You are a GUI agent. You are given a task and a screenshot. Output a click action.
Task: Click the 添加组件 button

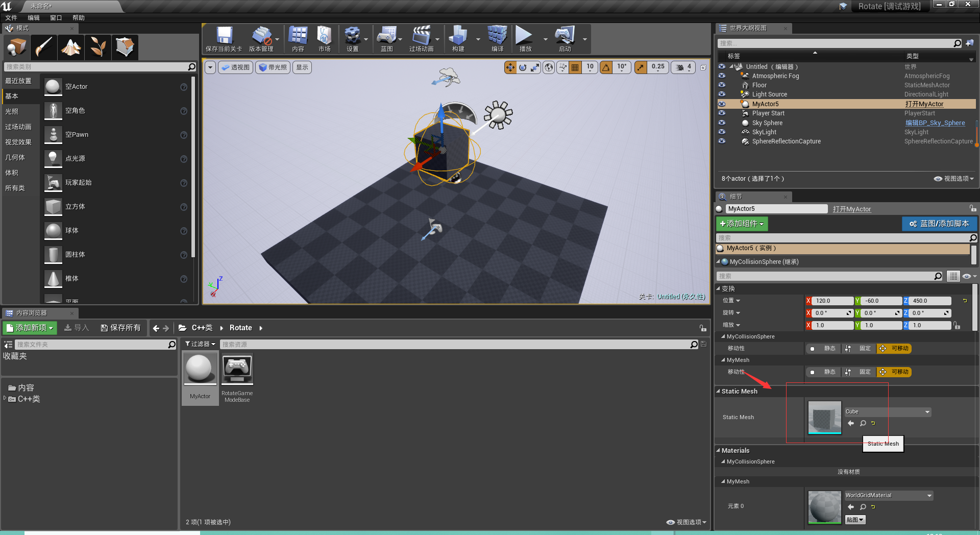pyautogui.click(x=741, y=224)
